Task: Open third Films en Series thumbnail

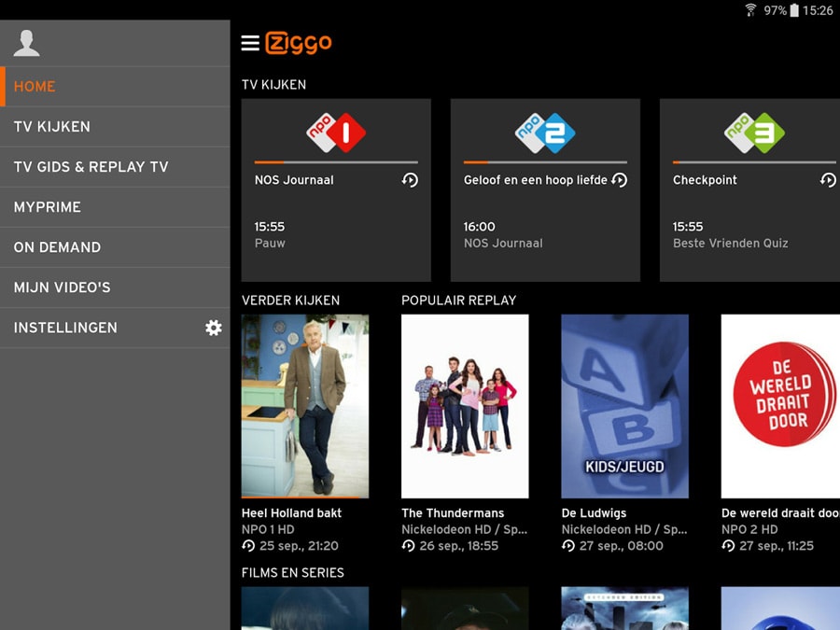Action: [624, 609]
